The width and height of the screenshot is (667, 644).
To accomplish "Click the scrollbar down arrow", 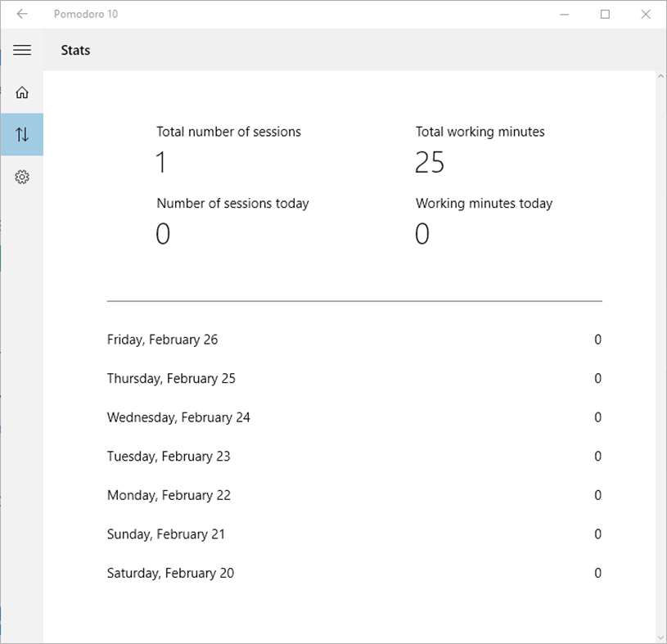I will point(660,637).
